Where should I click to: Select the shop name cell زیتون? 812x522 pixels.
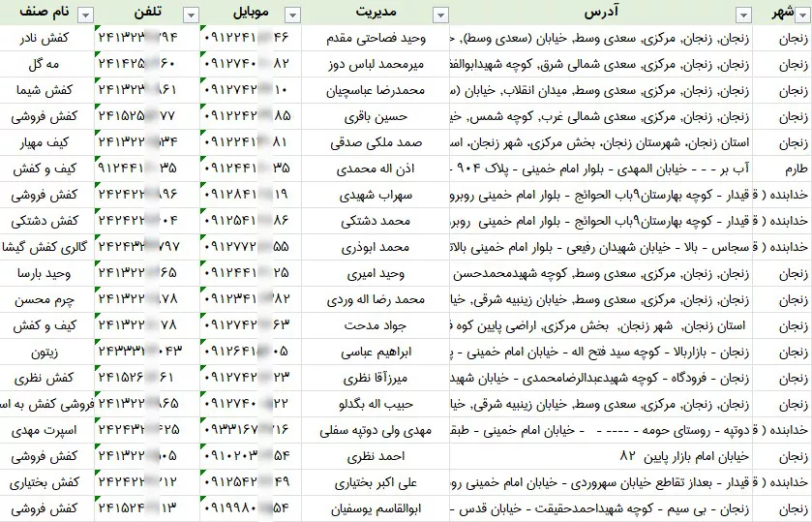pyautogui.click(x=47, y=352)
